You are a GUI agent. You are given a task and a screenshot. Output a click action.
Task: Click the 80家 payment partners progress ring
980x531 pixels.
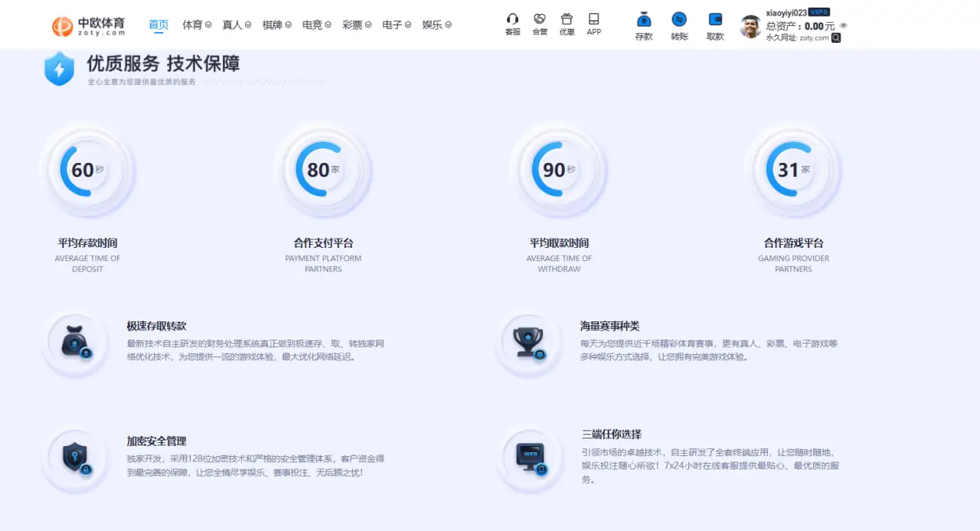pyautogui.click(x=323, y=169)
